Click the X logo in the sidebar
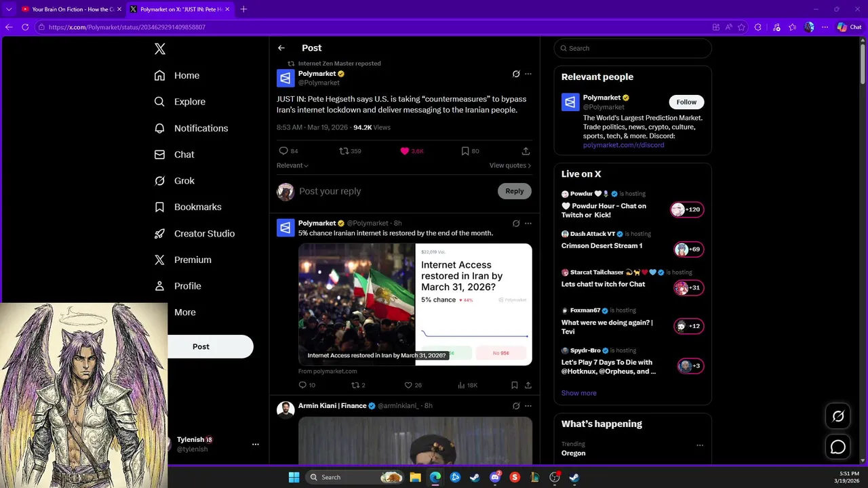The image size is (868, 488). [x=159, y=49]
